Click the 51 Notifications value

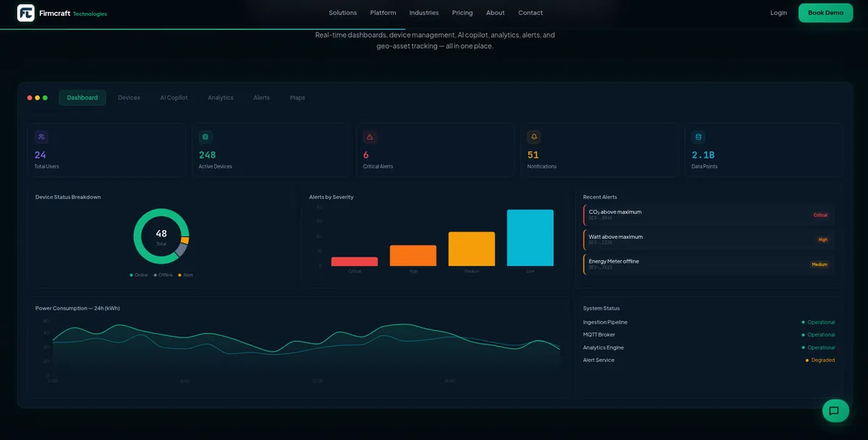pyautogui.click(x=533, y=155)
